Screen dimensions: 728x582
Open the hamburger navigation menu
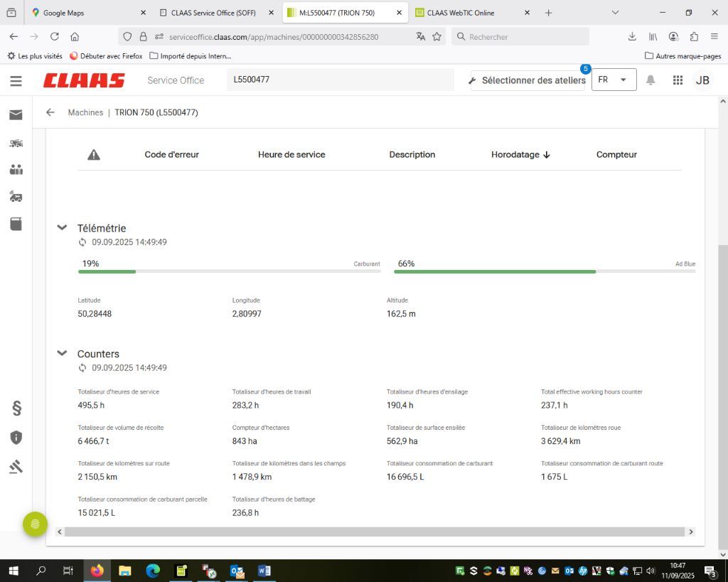pos(16,80)
